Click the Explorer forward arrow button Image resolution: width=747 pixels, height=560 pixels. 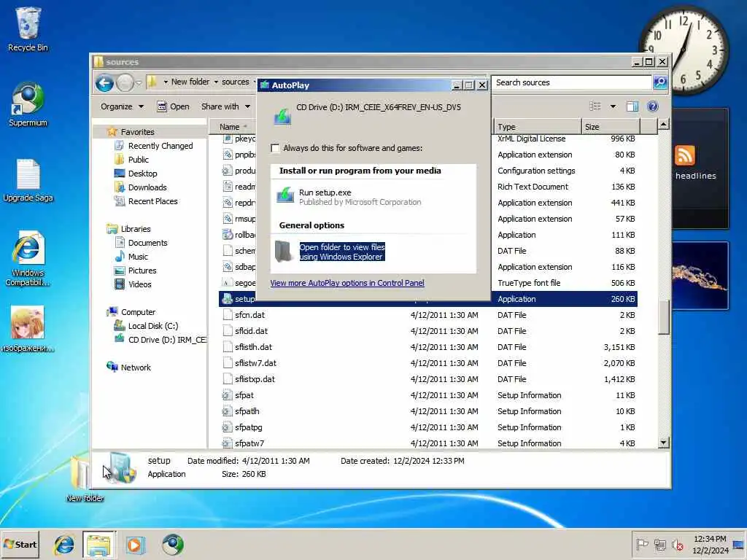[125, 83]
